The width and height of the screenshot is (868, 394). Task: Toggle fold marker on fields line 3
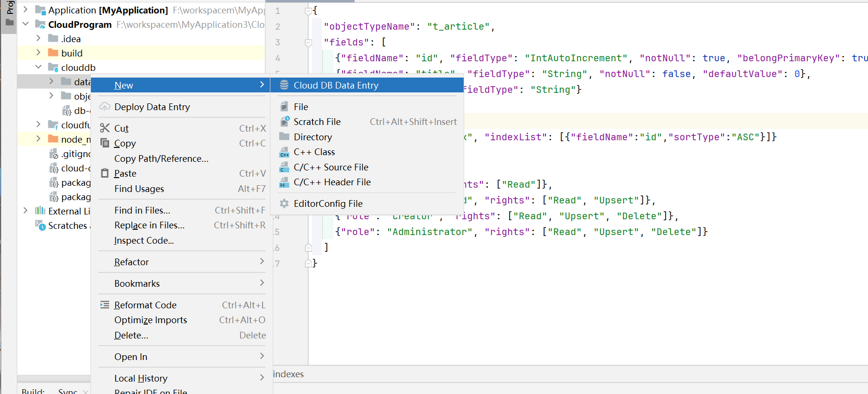click(308, 43)
